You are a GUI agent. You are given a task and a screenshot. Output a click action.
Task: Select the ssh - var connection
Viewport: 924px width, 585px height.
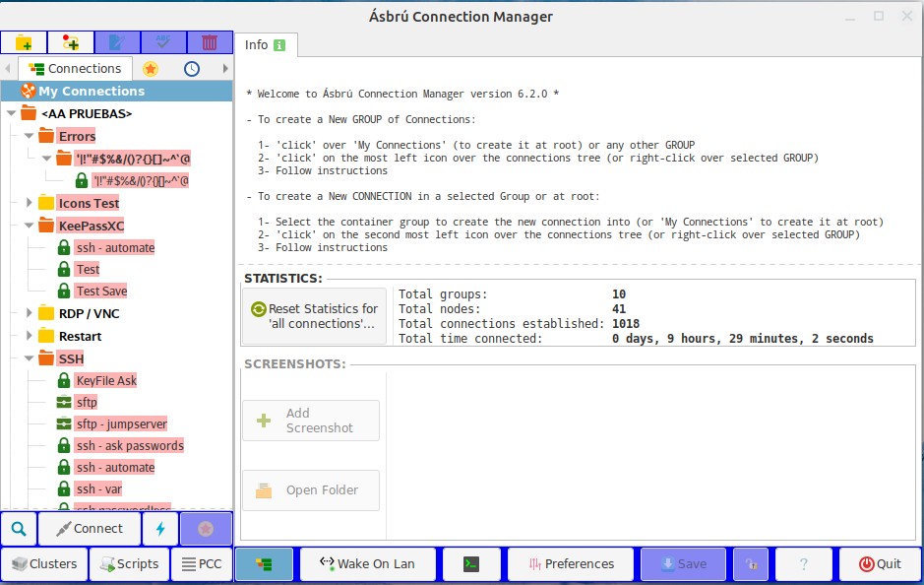point(99,489)
